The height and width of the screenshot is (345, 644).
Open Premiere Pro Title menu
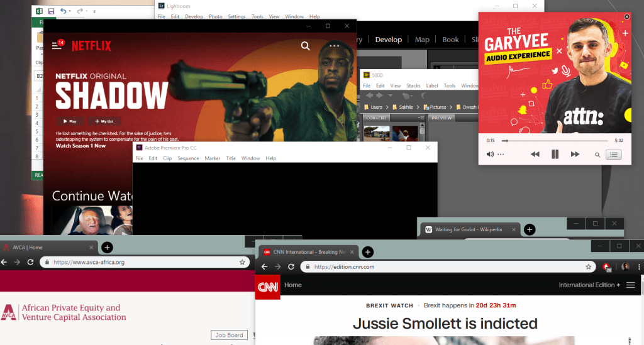[x=231, y=158]
